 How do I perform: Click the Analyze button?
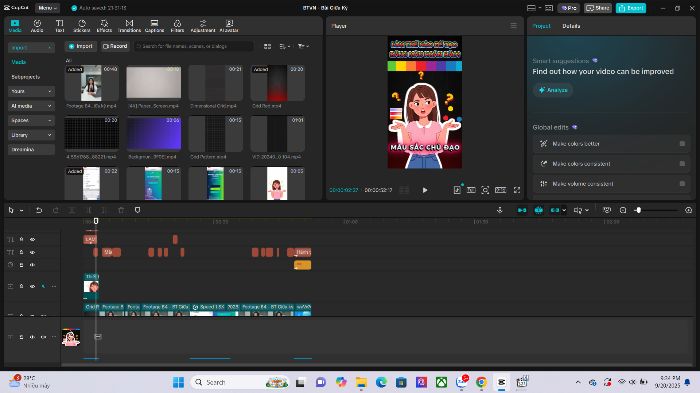pos(553,90)
